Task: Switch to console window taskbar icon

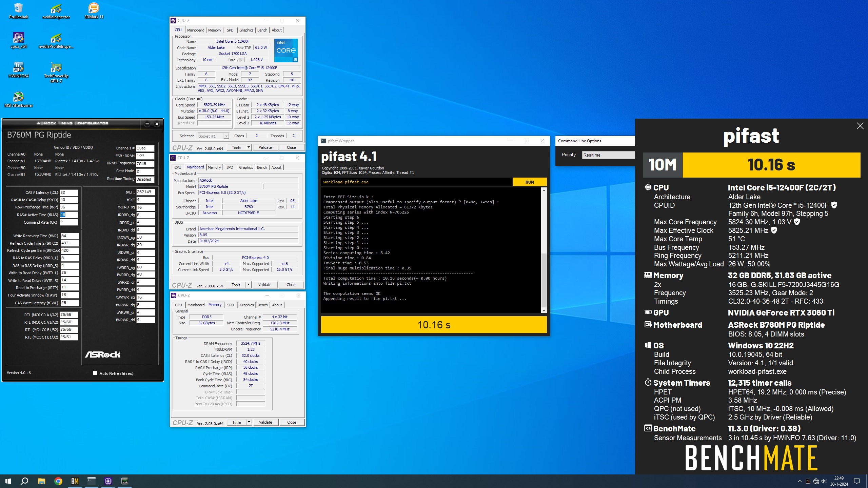Action: (92, 481)
